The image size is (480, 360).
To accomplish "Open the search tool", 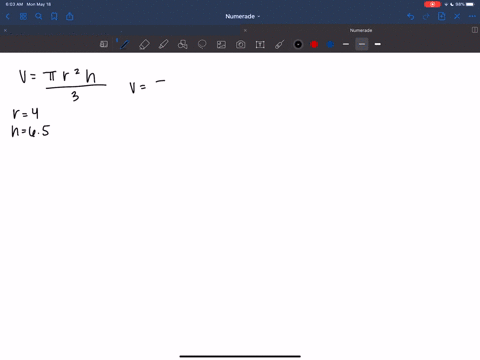I will (x=39, y=16).
